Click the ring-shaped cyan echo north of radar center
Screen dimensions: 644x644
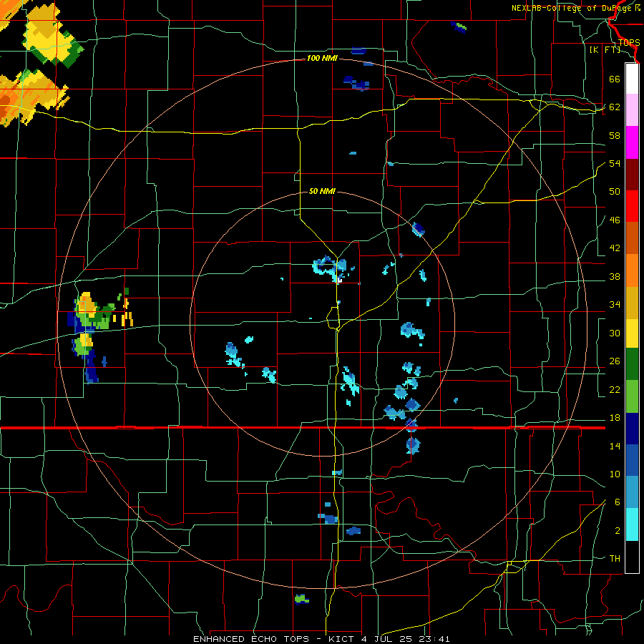click(329, 268)
